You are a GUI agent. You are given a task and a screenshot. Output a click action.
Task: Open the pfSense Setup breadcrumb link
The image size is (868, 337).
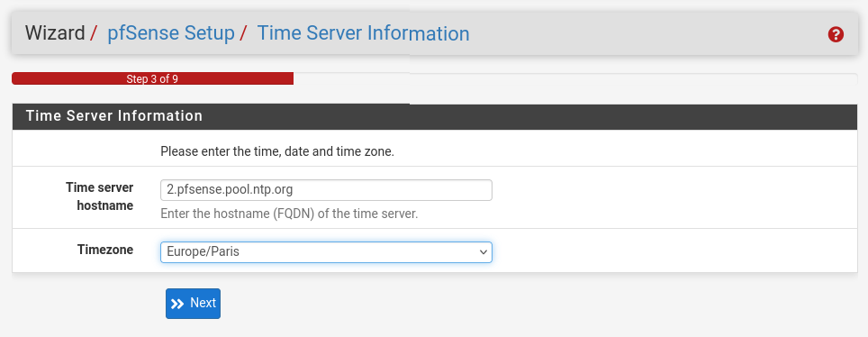(170, 33)
